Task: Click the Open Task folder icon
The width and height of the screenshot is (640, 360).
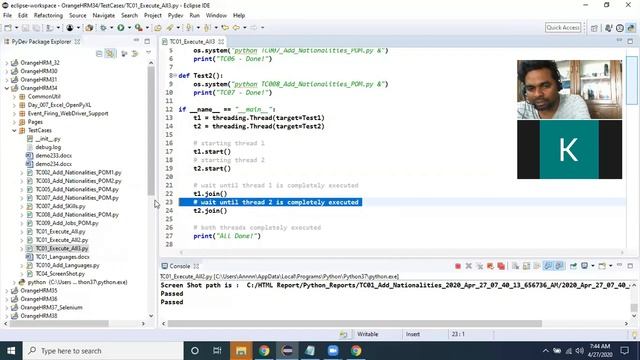Action: coord(158,27)
